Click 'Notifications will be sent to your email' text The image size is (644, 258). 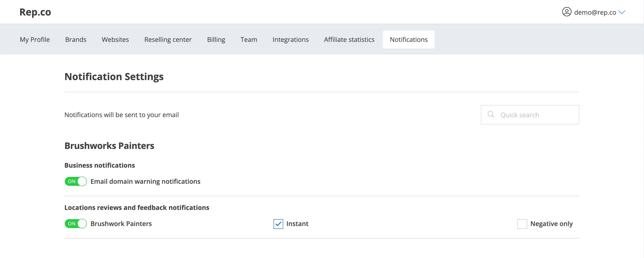[121, 115]
